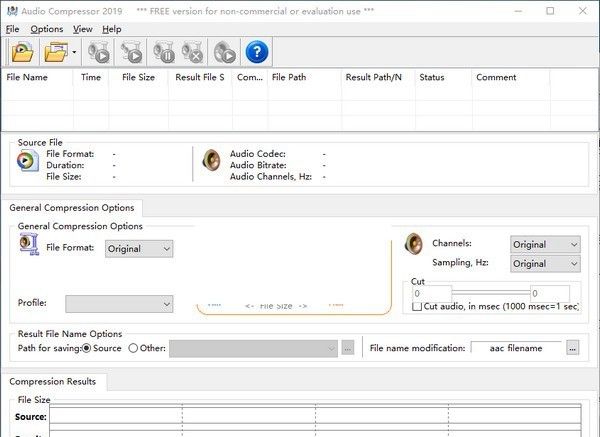Sort by Status column header

[443, 77]
